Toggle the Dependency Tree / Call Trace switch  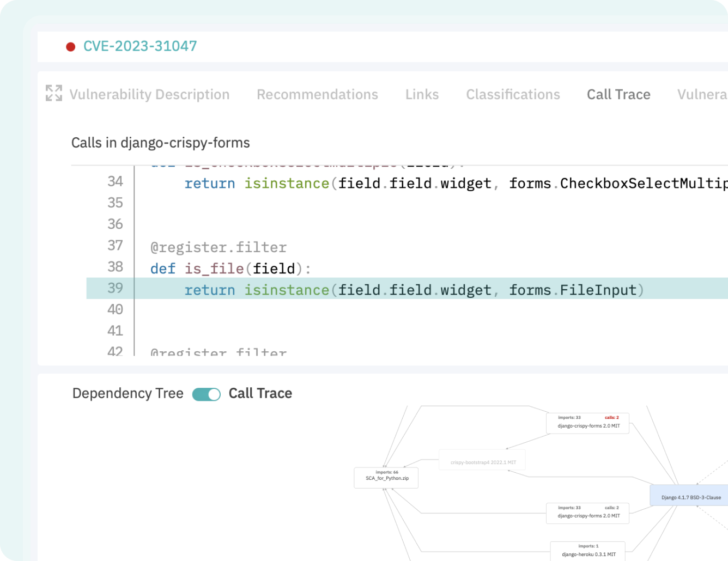[207, 394]
